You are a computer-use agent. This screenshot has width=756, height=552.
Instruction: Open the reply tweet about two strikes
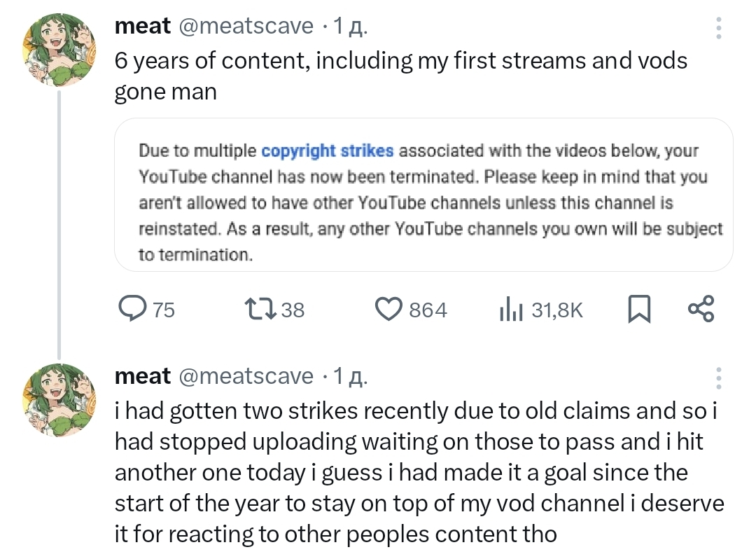(419, 473)
